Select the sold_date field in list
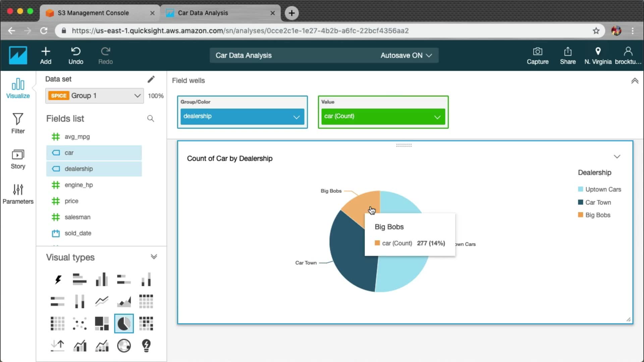644x362 pixels. [78, 233]
